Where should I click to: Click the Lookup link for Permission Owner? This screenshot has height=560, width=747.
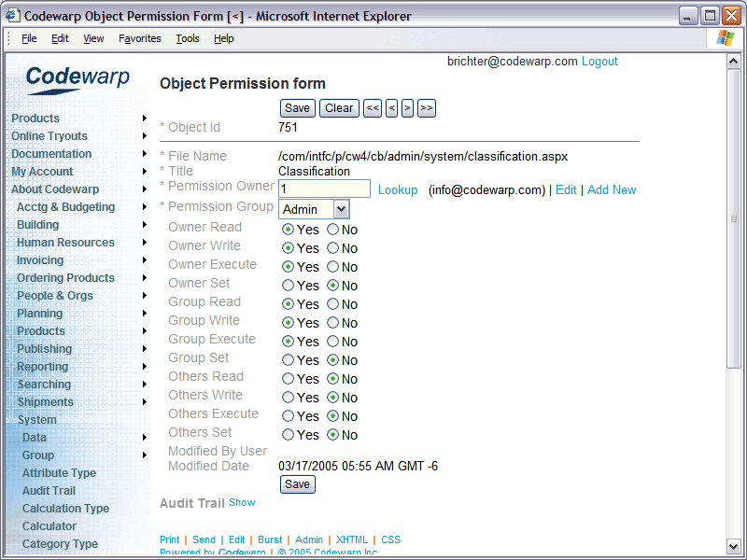pyautogui.click(x=398, y=190)
